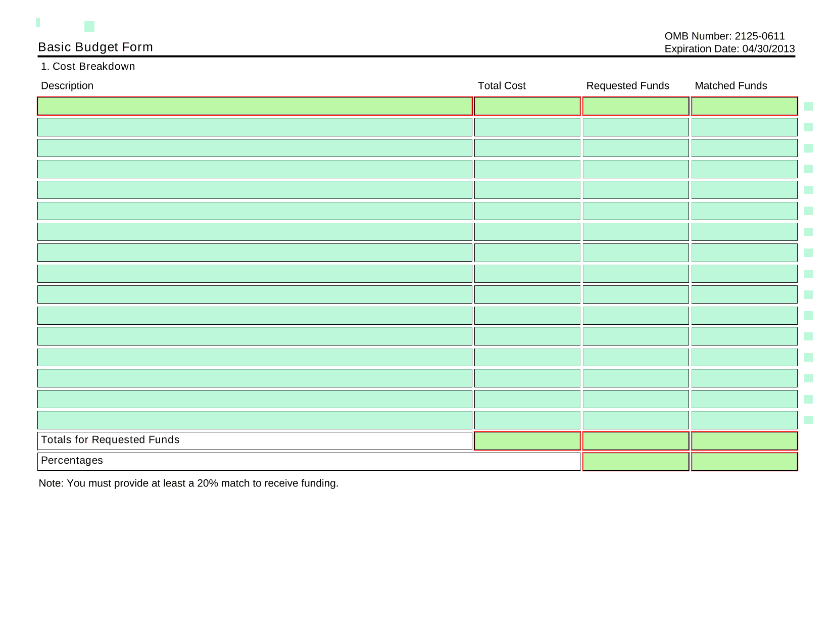Click the first row Total Cost field

[527, 106]
